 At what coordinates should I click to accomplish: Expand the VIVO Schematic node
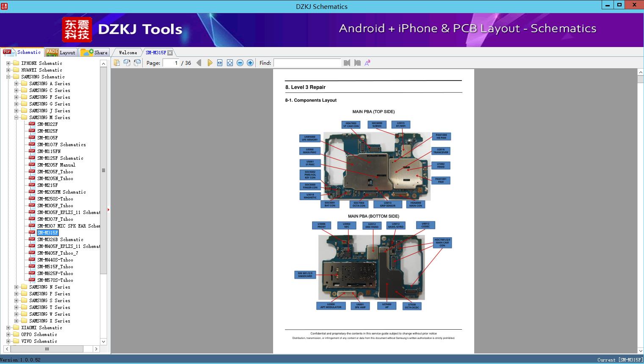click(x=8, y=341)
